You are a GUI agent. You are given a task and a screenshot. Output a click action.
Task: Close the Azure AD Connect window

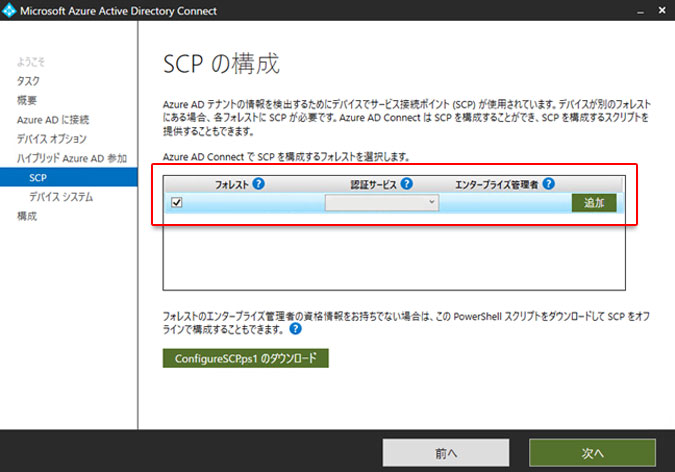pos(662,10)
